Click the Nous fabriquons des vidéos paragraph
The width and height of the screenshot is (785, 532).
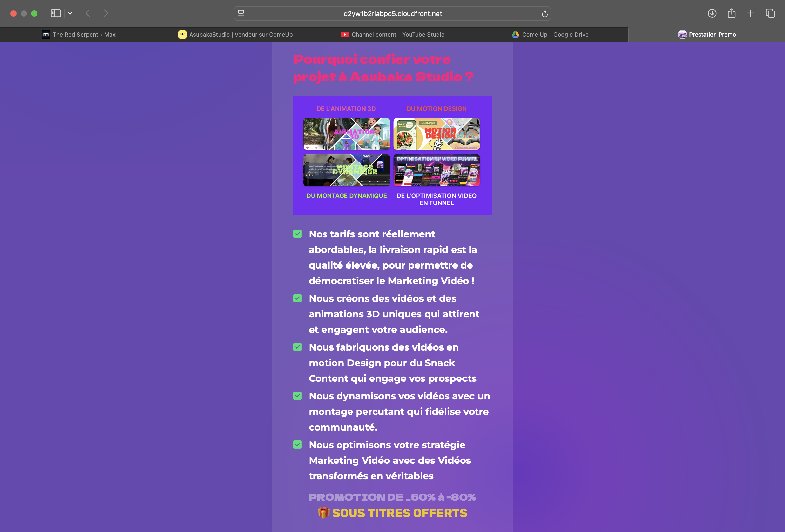coord(392,363)
